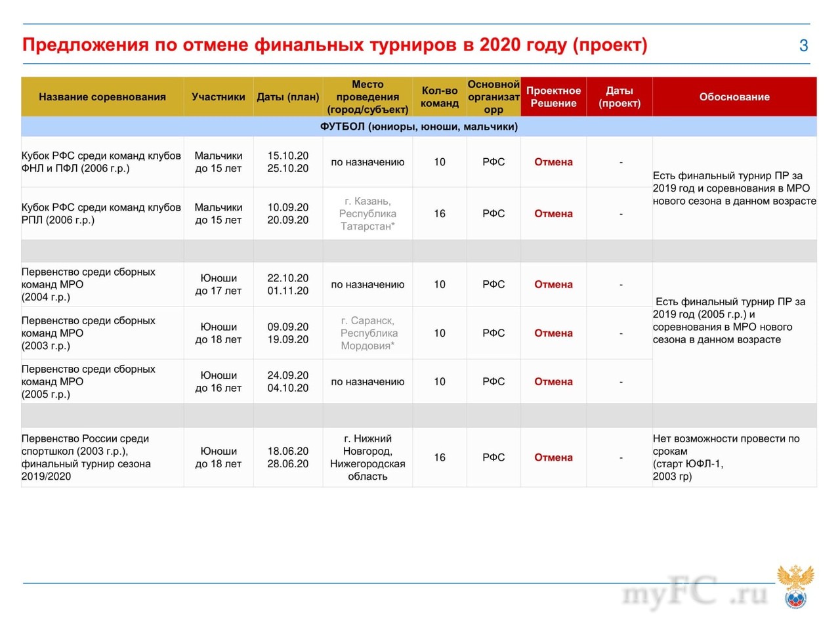Click the 'Название соревнования' column header
This screenshot has width=840, height=630.
(102, 97)
